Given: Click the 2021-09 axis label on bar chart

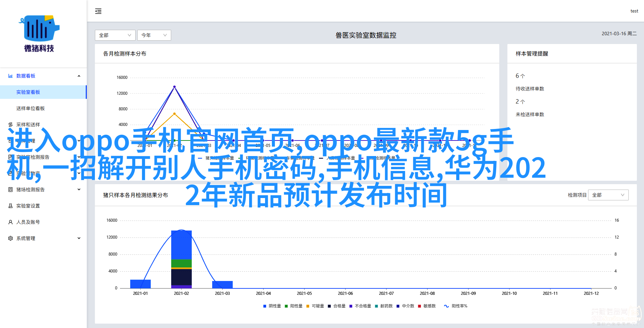Looking at the screenshot, I should point(468,293).
